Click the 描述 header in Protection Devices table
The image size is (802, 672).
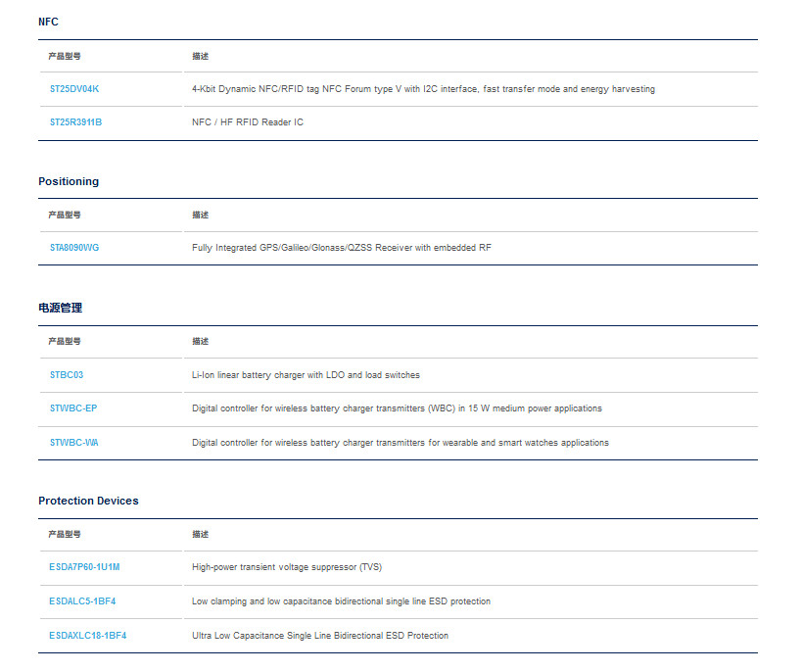click(201, 534)
